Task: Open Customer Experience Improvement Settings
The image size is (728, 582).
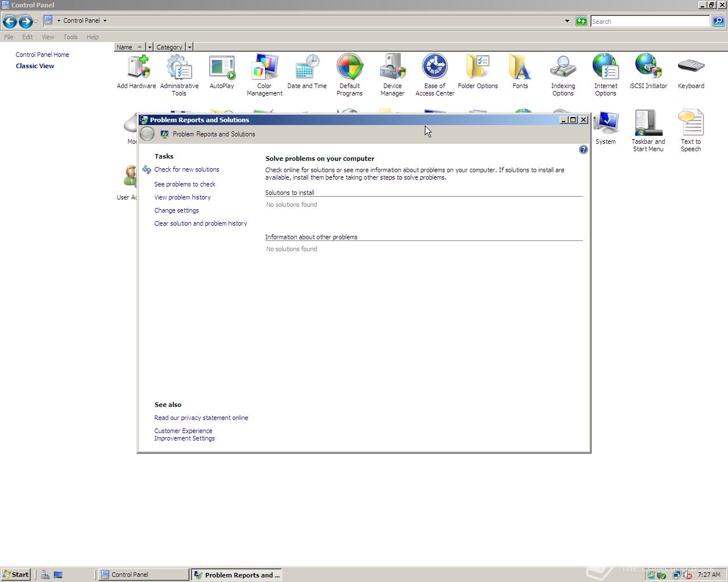Action: pos(184,434)
